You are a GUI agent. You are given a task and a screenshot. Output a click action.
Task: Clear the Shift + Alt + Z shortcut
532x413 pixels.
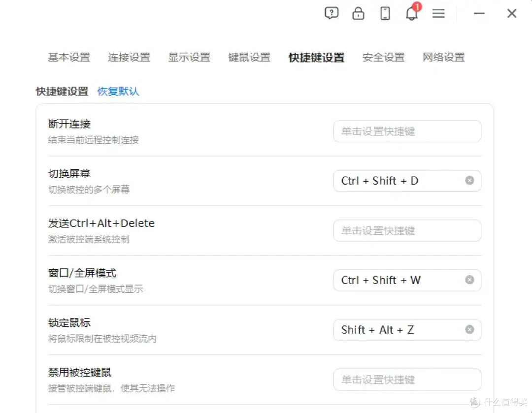[x=469, y=329]
